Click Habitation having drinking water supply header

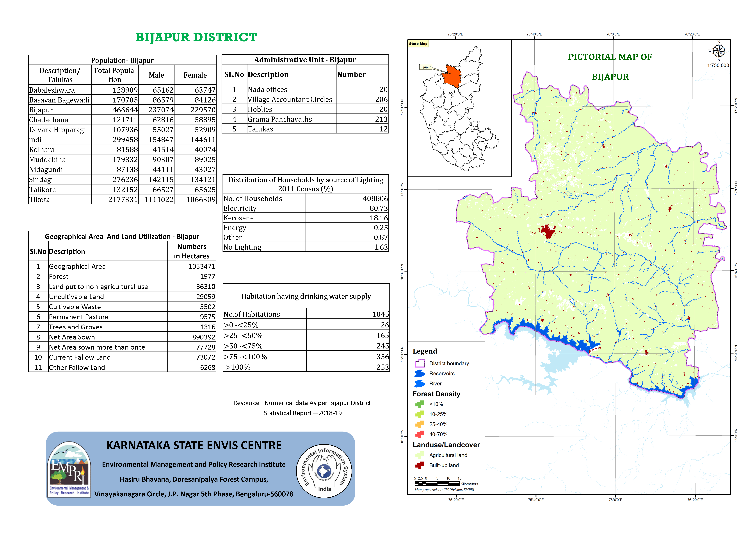[306, 296]
